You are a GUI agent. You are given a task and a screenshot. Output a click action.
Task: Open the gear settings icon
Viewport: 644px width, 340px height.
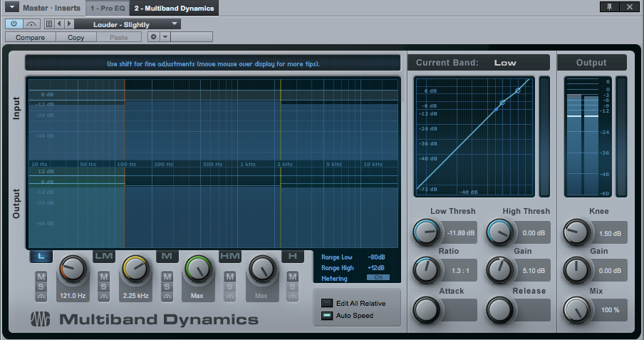tap(154, 37)
